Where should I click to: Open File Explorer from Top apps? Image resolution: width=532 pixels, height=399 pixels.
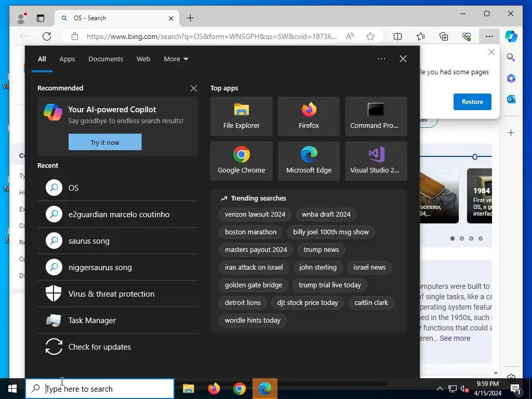241,116
